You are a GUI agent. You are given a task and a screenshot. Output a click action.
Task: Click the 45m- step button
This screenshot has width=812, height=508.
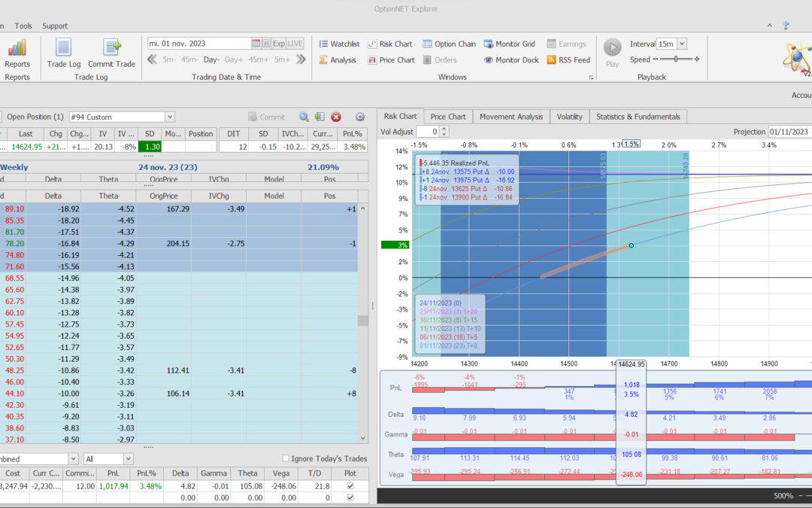click(x=189, y=59)
